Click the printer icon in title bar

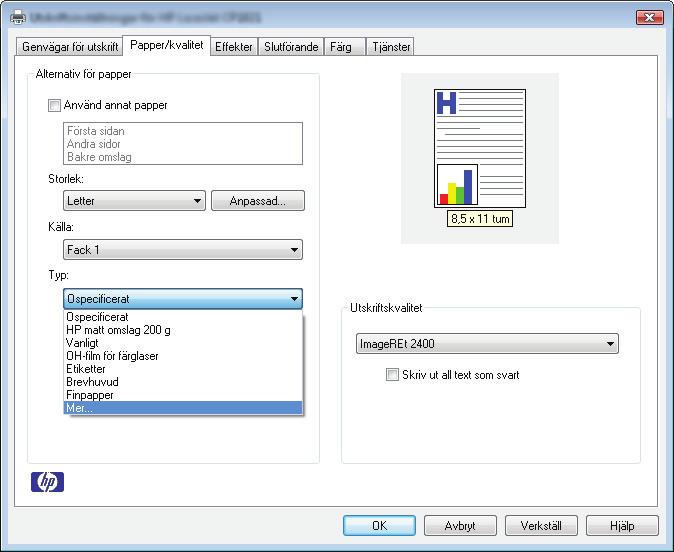[x=18, y=18]
